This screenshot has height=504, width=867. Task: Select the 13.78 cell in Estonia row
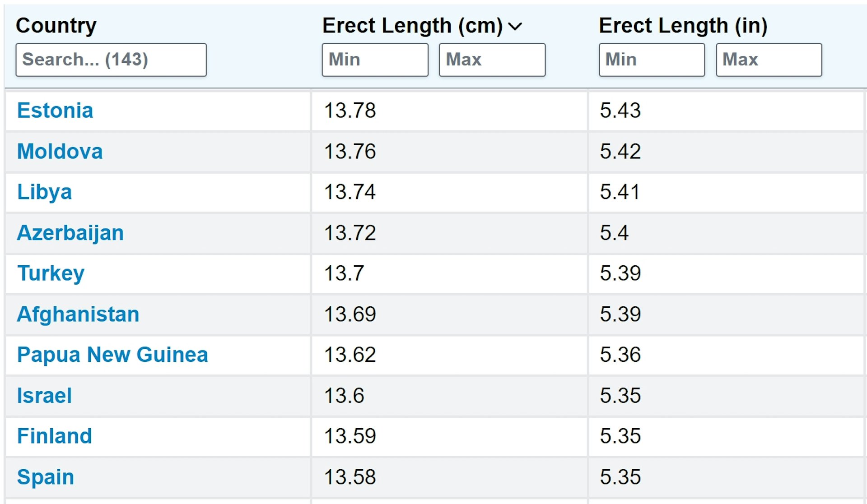tap(449, 111)
